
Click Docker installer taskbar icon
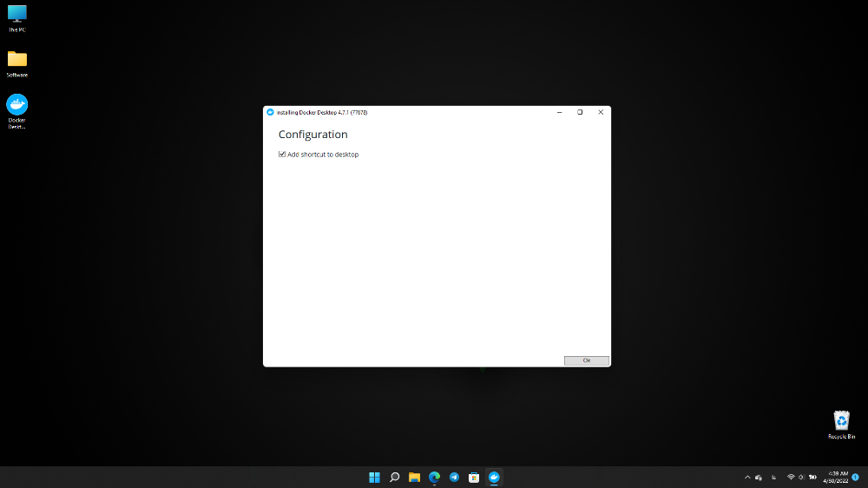tap(494, 478)
